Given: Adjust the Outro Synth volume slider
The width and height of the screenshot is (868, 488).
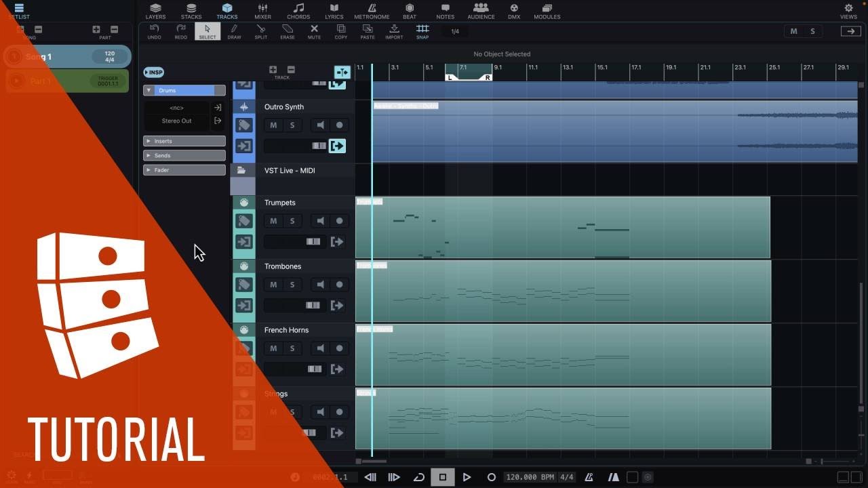Looking at the screenshot, I should [x=295, y=146].
